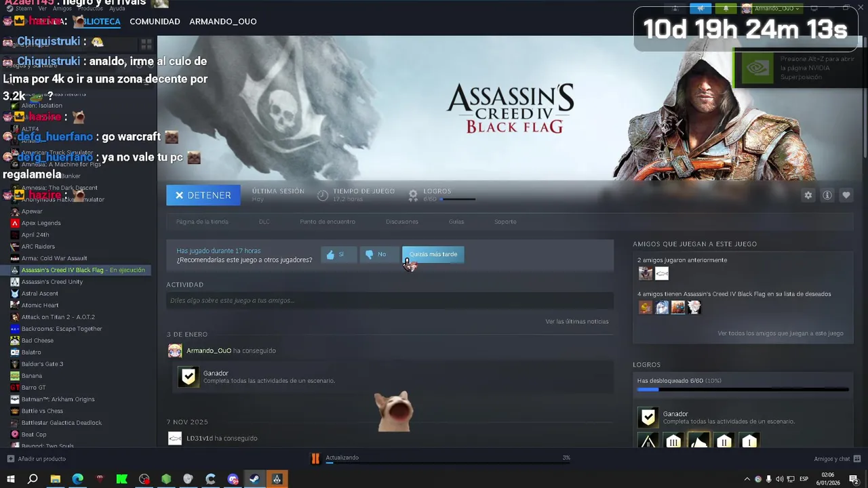The width and height of the screenshot is (868, 488).
Task: Open Amigos y chat panel
Action: [837, 459]
